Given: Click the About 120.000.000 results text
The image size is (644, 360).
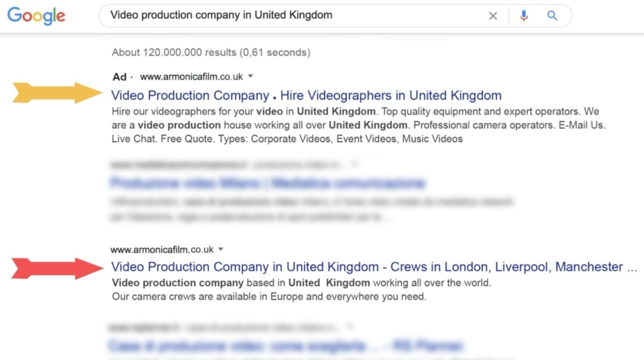Looking at the screenshot, I should click(x=211, y=53).
